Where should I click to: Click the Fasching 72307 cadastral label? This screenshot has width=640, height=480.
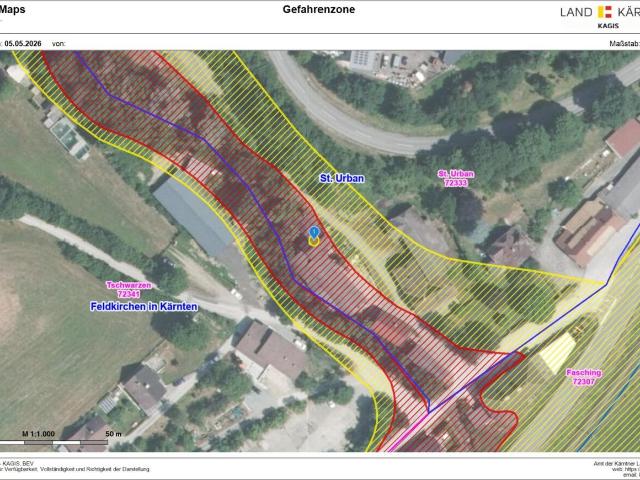pos(584,377)
